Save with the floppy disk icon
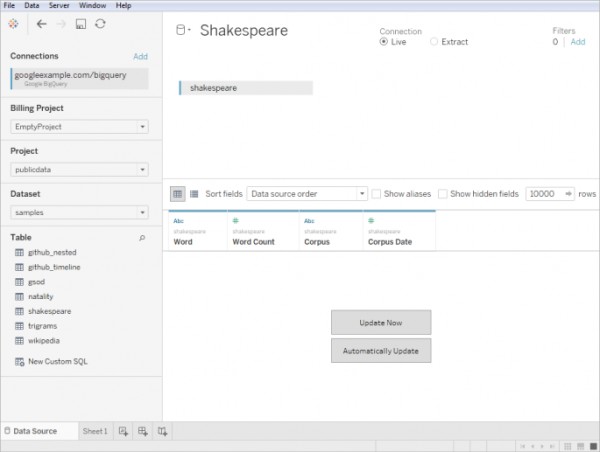This screenshot has height=452, width=600. pyautogui.click(x=81, y=24)
